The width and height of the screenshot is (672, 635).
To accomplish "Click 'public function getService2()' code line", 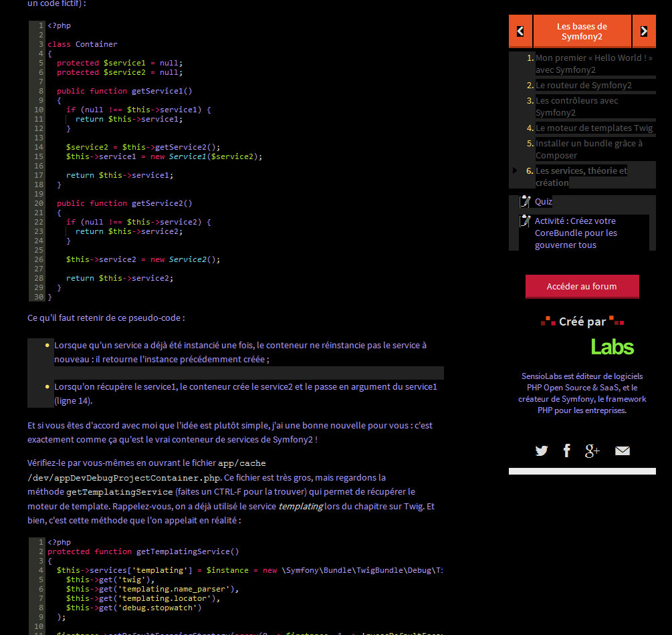I will click(x=125, y=203).
